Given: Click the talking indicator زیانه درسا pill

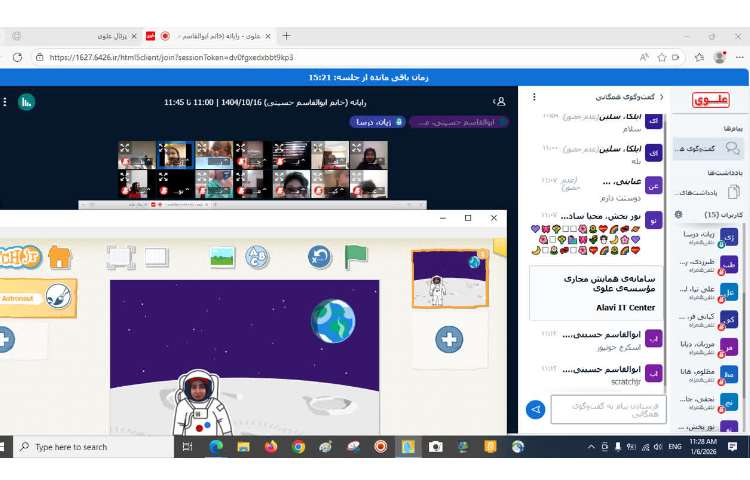Looking at the screenshot, I should coord(377,122).
